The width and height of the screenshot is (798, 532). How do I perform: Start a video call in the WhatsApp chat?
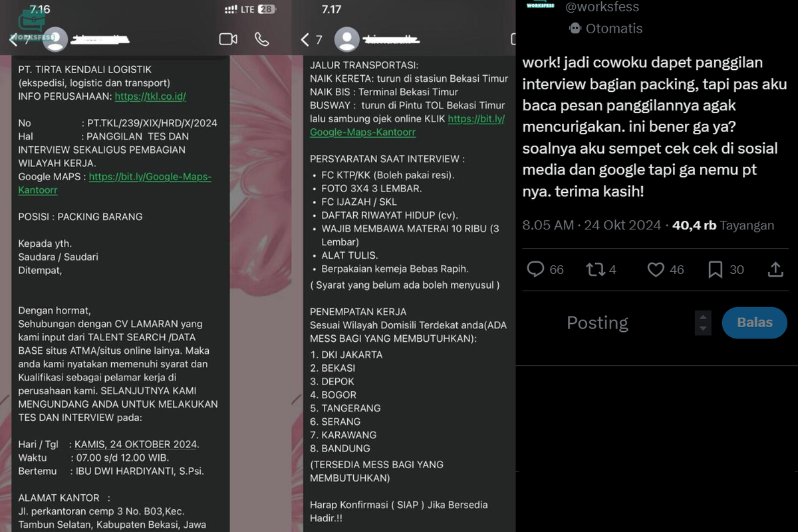point(228,39)
